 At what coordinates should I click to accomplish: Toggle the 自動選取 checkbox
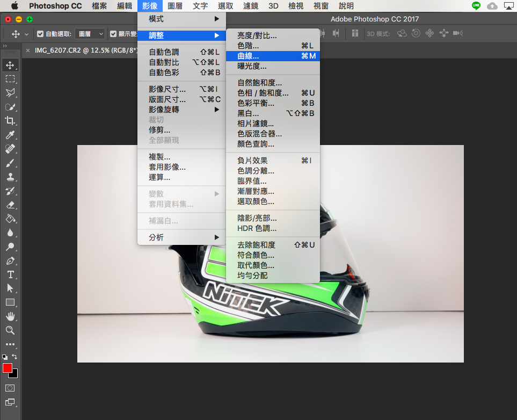tap(40, 34)
